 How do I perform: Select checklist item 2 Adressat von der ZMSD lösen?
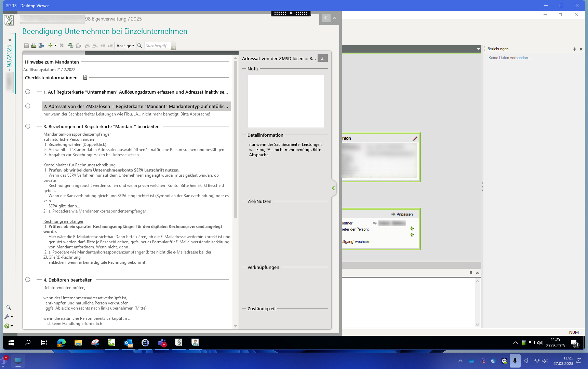136,106
